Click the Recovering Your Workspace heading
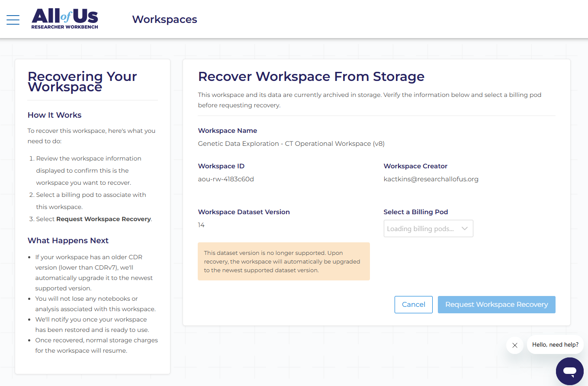The height and width of the screenshot is (386, 588). pos(82,82)
